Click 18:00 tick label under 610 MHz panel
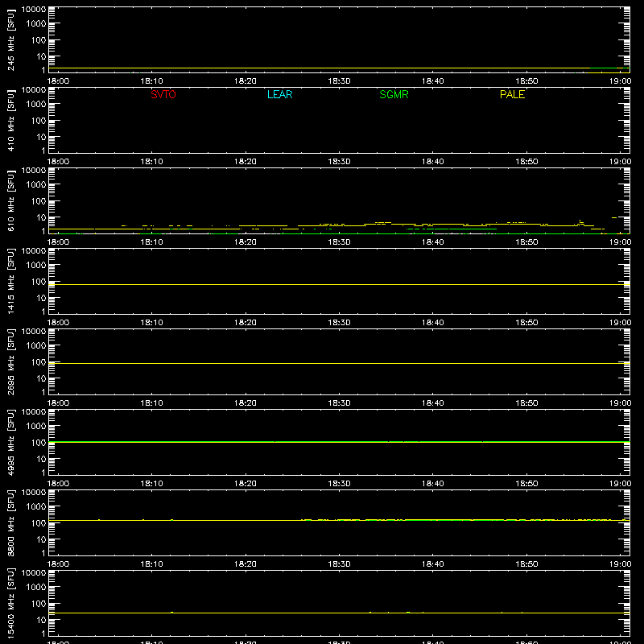 point(58,242)
